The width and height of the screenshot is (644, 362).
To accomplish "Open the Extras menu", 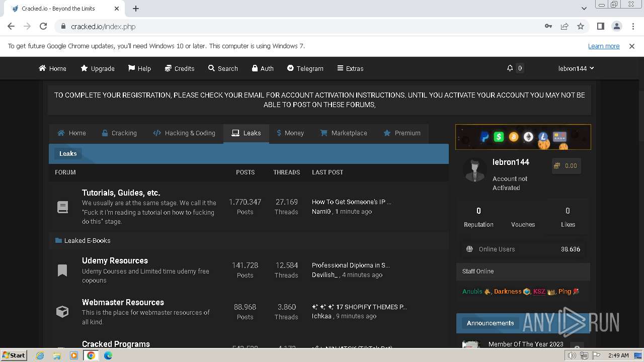I will [x=350, y=68].
